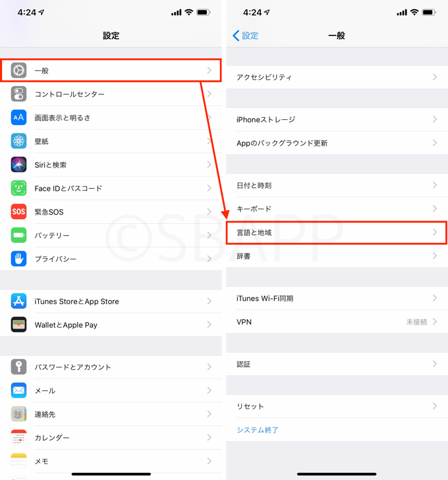
Task: Open アクセシビリティ settings row
Action: (x=337, y=77)
